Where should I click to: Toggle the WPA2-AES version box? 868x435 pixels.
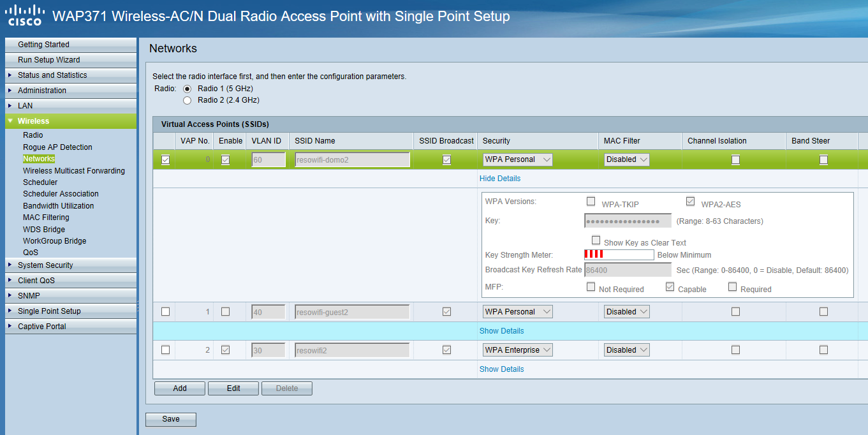(x=690, y=202)
